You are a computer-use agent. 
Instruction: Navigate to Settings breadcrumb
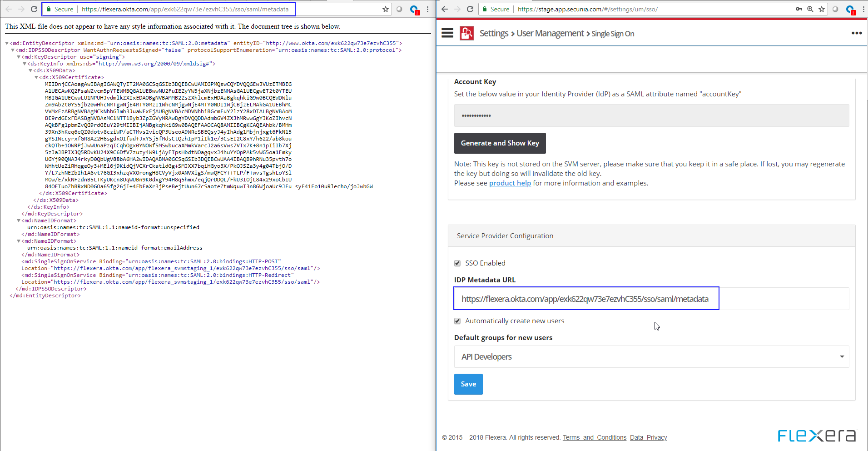pos(494,33)
